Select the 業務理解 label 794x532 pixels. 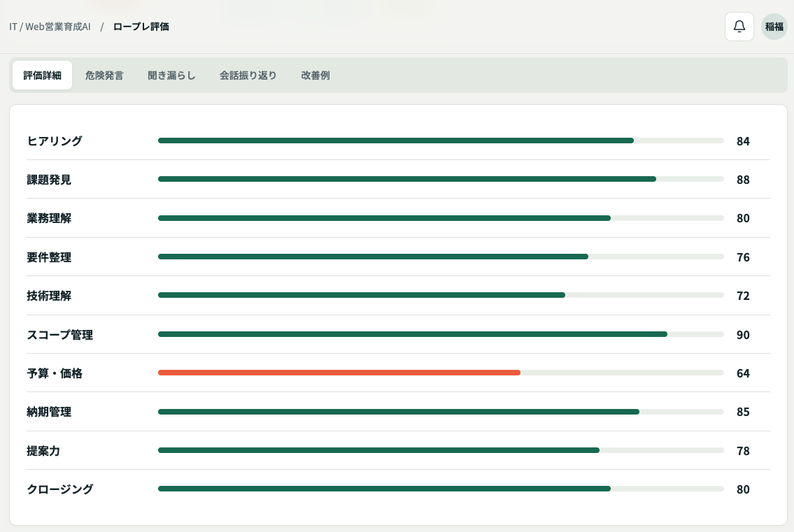point(49,218)
